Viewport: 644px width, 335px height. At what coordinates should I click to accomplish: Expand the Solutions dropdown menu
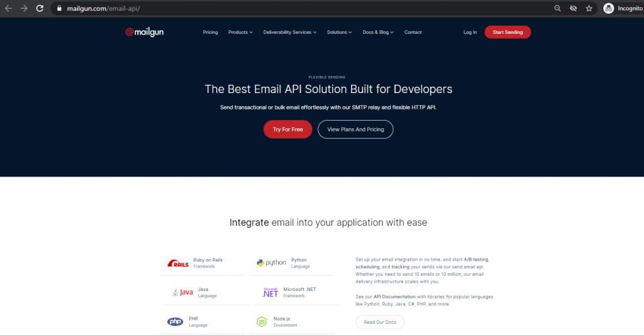pyautogui.click(x=339, y=32)
